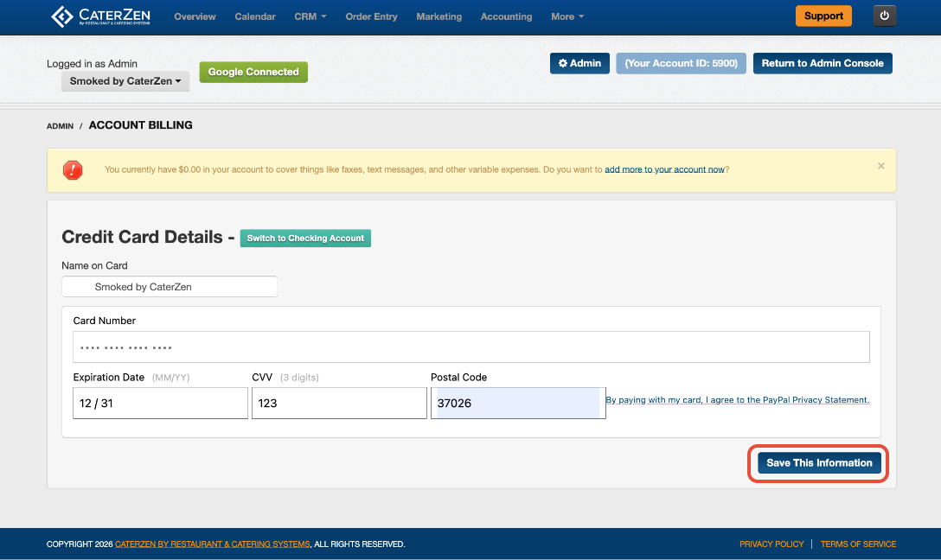
Task: Focus the Name on Card field
Action: point(170,287)
